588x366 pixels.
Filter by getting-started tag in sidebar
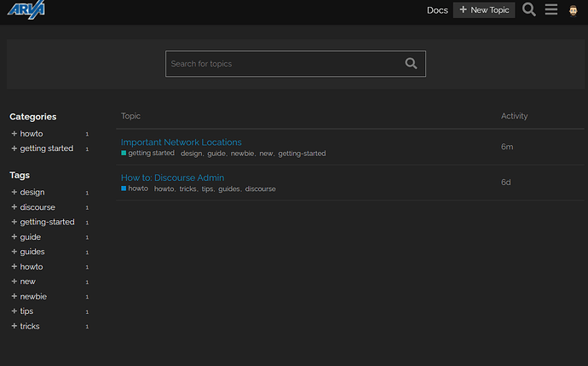pos(47,222)
